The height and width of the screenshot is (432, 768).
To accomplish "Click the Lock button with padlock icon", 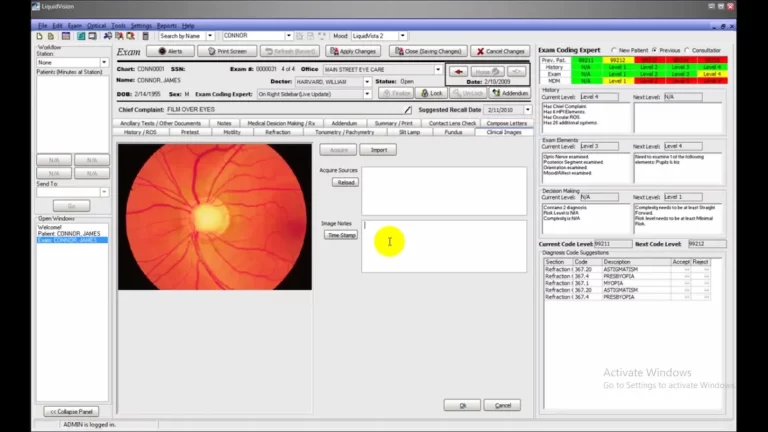I will click(x=432, y=93).
